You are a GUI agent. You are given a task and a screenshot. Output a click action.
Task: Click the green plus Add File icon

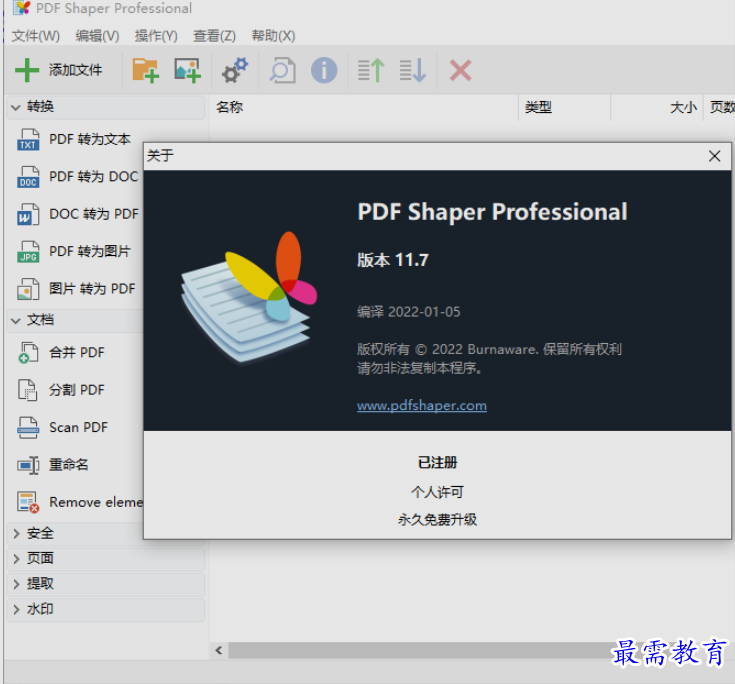(27, 70)
